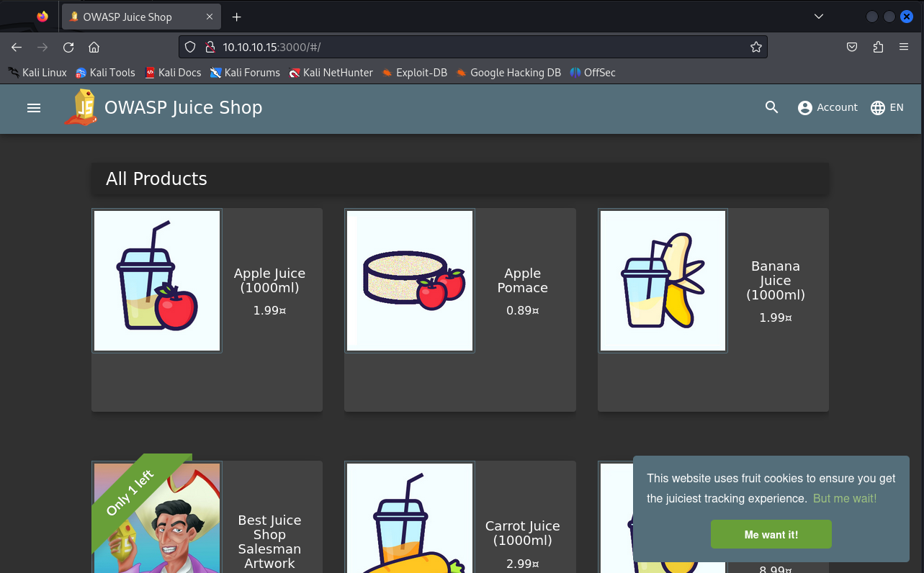
Task: Open Kali NetHunter bookmark
Action: [331, 72]
